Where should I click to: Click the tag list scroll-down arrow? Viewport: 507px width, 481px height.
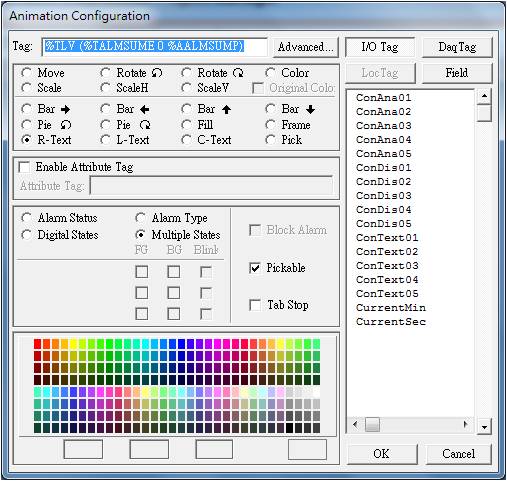pyautogui.click(x=484, y=427)
